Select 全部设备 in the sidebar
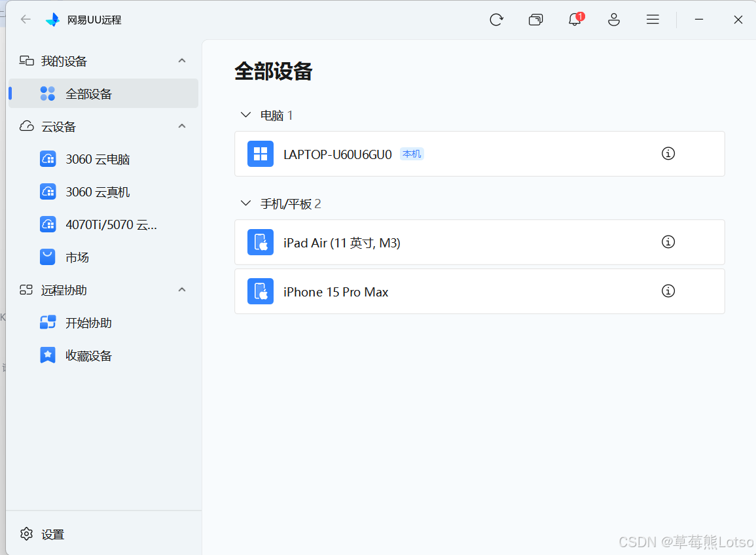This screenshot has height=555, width=756. point(103,94)
